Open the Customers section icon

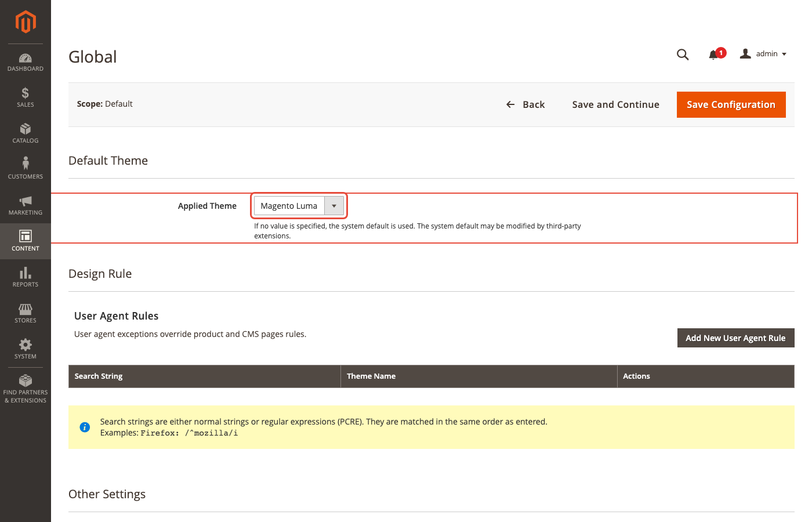coord(26,164)
